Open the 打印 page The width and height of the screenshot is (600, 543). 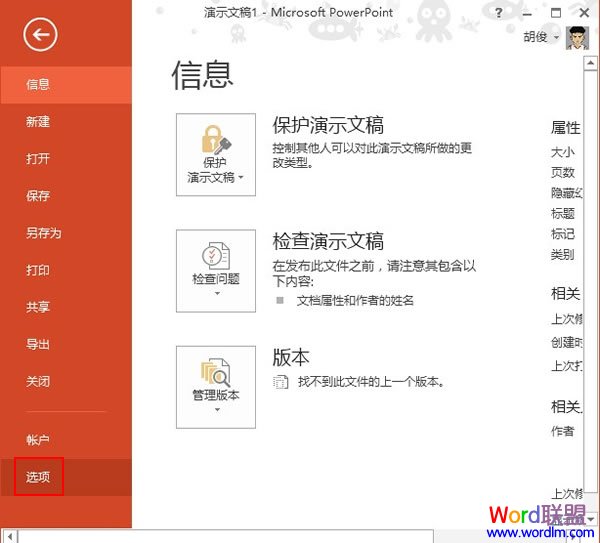pos(66,270)
